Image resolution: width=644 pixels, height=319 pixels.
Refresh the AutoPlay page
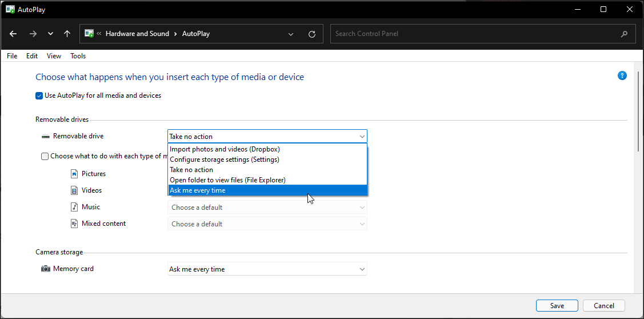(311, 34)
